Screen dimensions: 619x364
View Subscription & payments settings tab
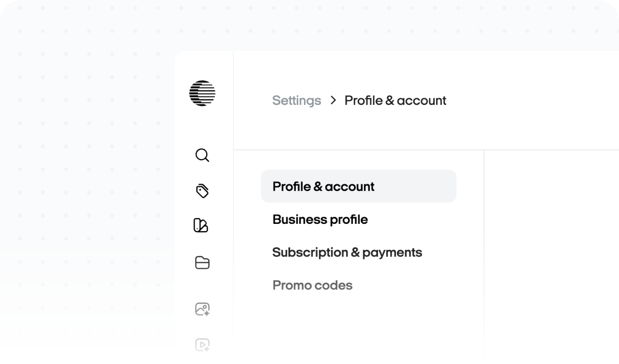347,252
